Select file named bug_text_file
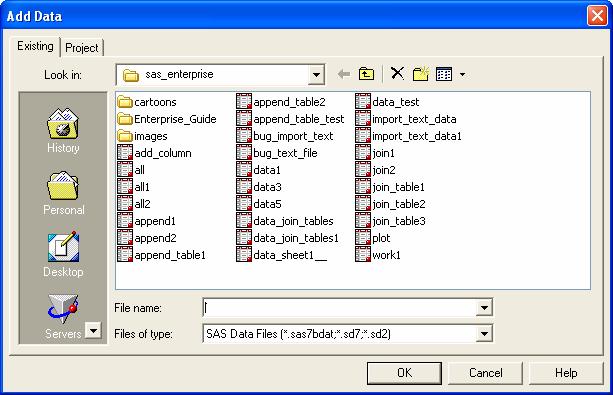The height and width of the screenshot is (395, 613). coord(277,153)
